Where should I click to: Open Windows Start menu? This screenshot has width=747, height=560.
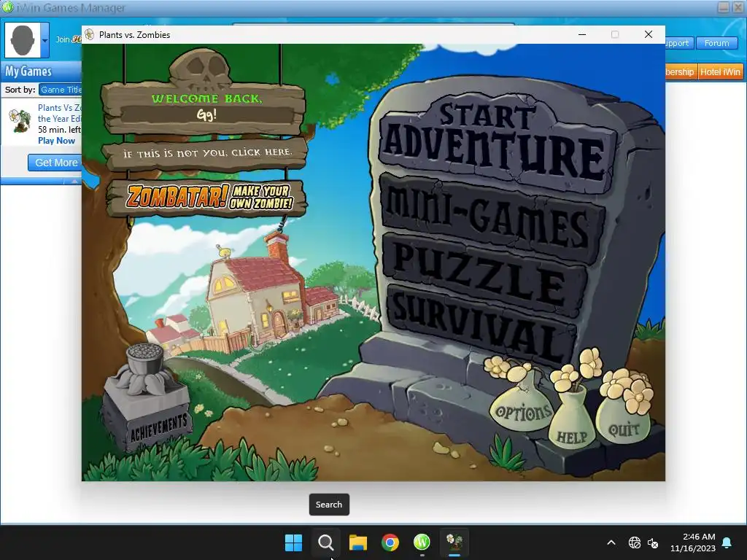293,542
